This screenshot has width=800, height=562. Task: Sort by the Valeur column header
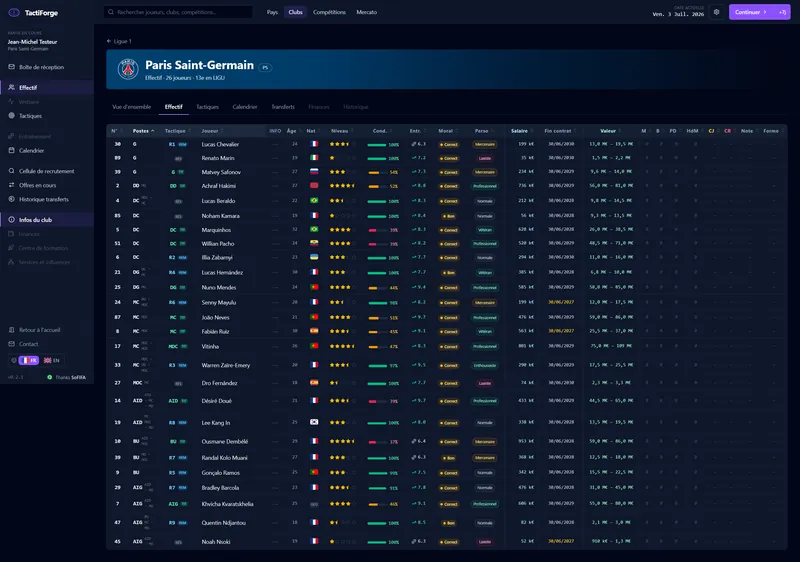click(610, 131)
